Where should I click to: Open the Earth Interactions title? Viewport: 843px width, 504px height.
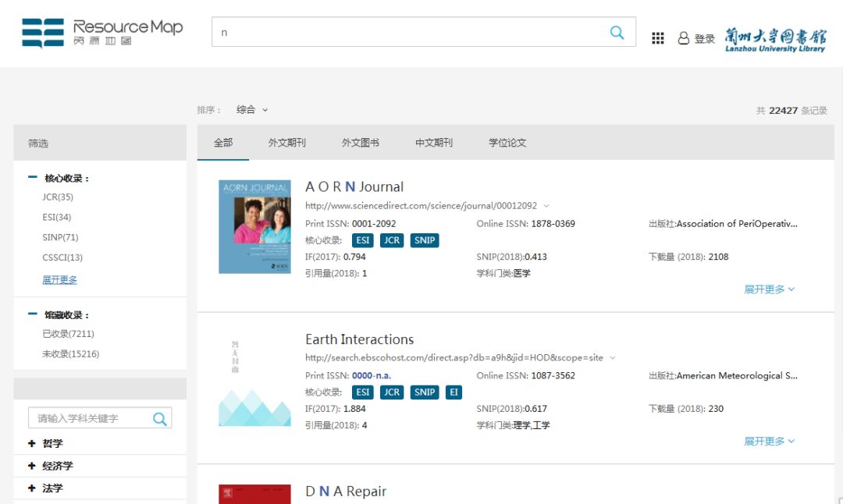(360, 339)
